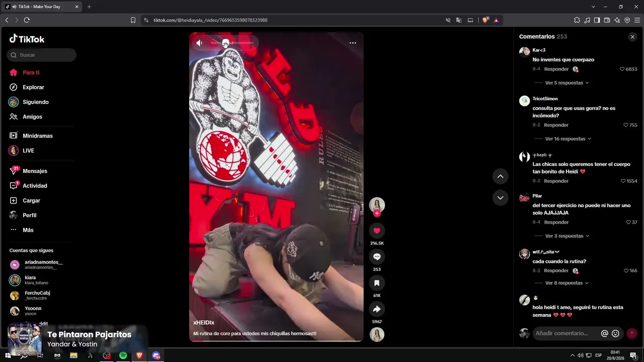Viewport: 644px width, 362px height.
Task: Reply to 'cada cuando la rutina?' comment
Action: pyautogui.click(x=556, y=270)
